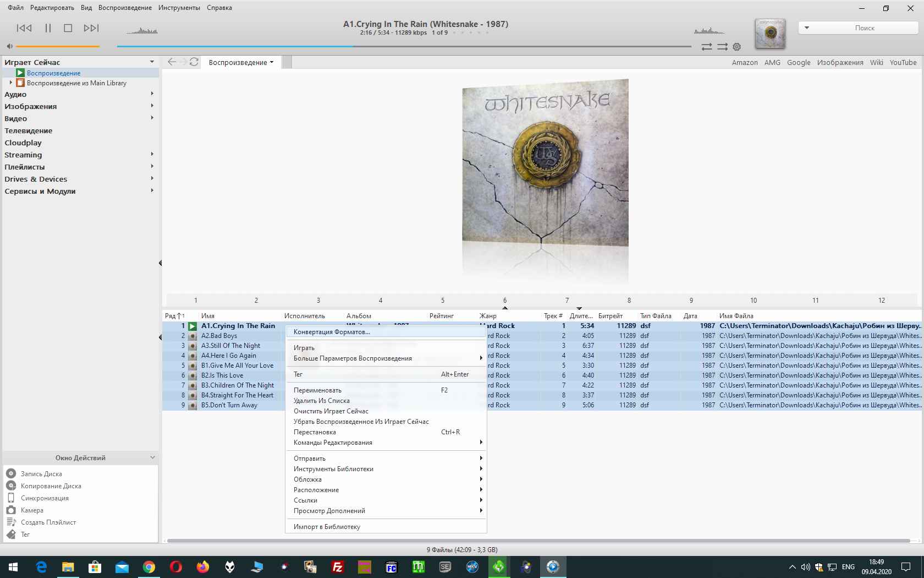Screen dimensions: 924x578
Task: Open the Отправить submenu
Action: pyautogui.click(x=386, y=459)
